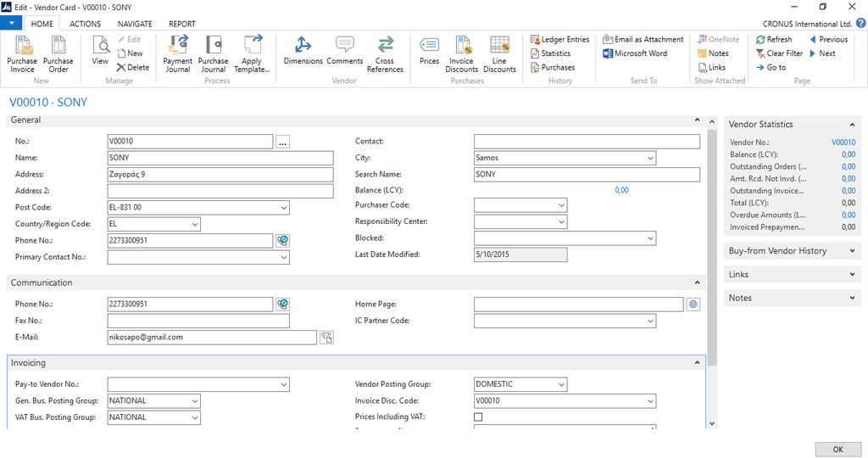Open Country/Region Code dropdown
The image size is (868, 458).
(x=195, y=224)
